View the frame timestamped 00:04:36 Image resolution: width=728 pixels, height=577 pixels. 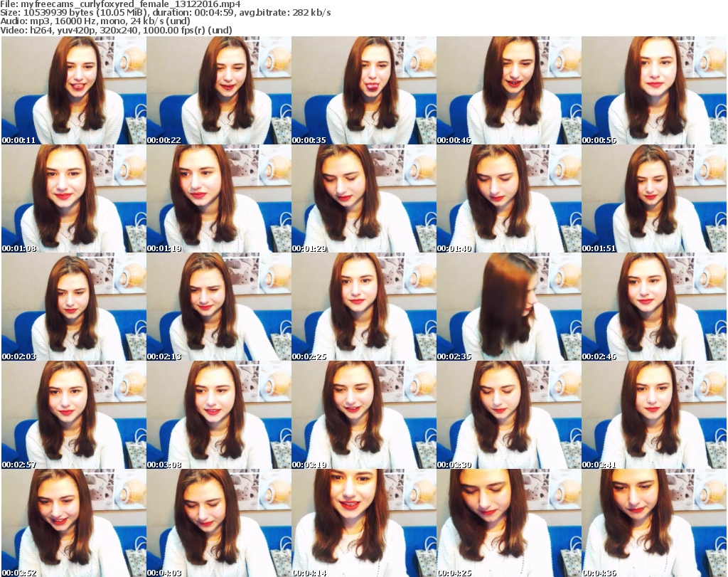click(654, 523)
